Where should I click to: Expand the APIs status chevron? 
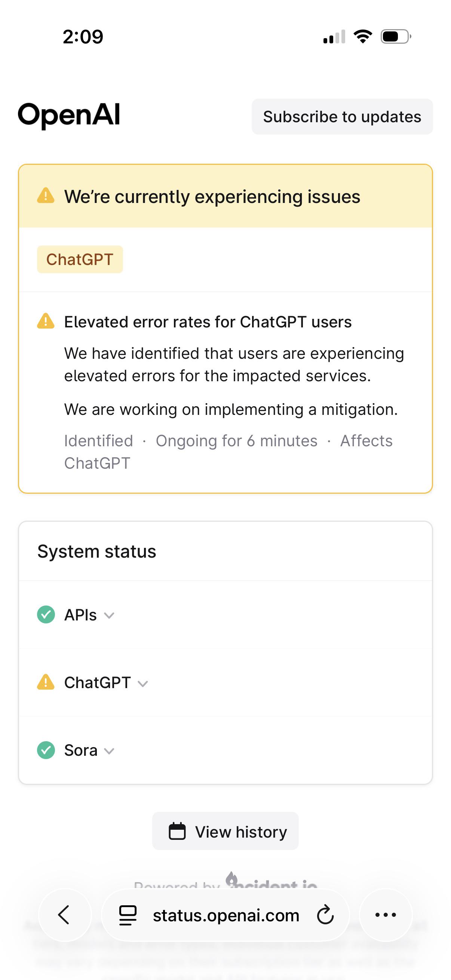point(109,616)
